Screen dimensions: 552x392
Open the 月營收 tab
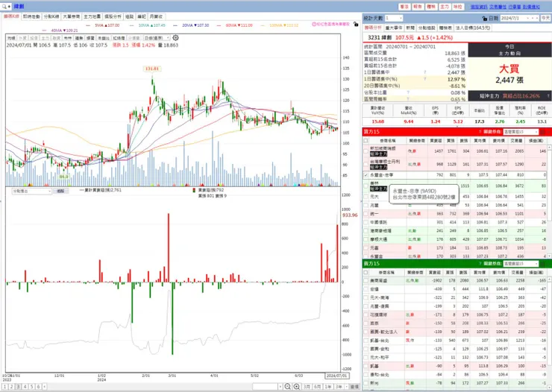[x=156, y=16]
